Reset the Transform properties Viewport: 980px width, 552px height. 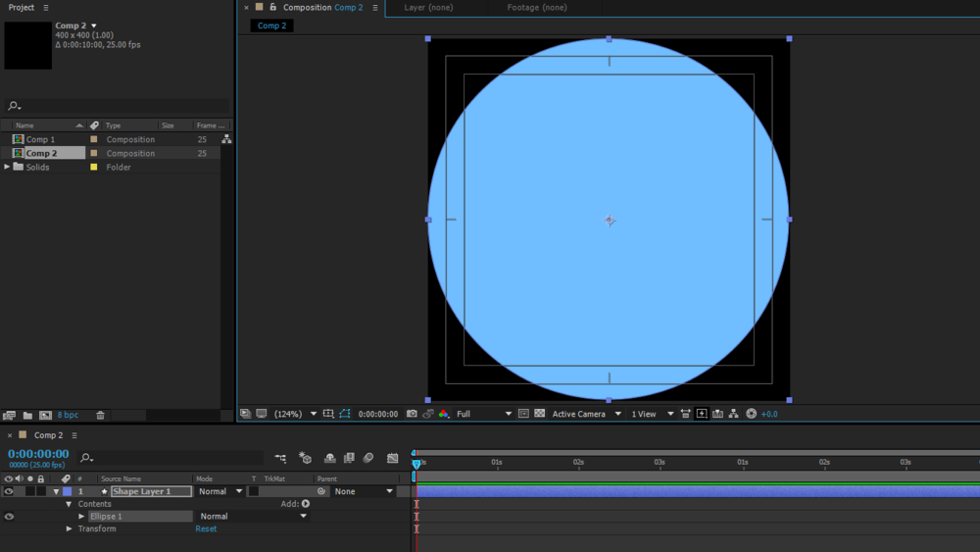pyautogui.click(x=206, y=528)
